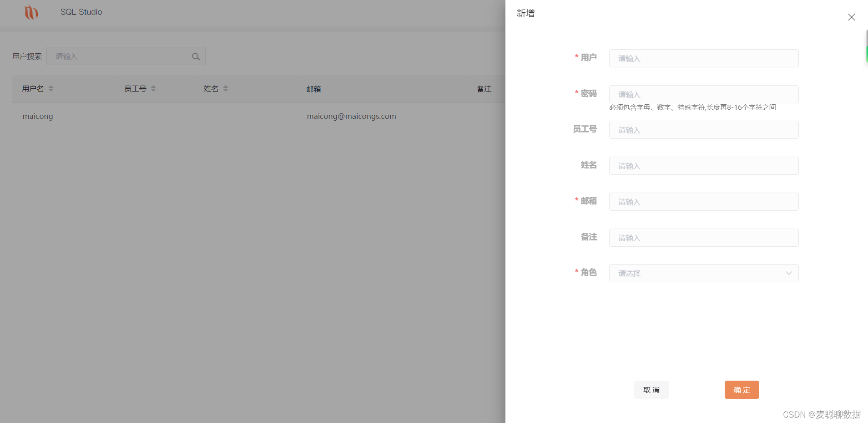The width and height of the screenshot is (868, 423).
Task: Open the 角色 dropdown chevron
Action: pyautogui.click(x=788, y=273)
